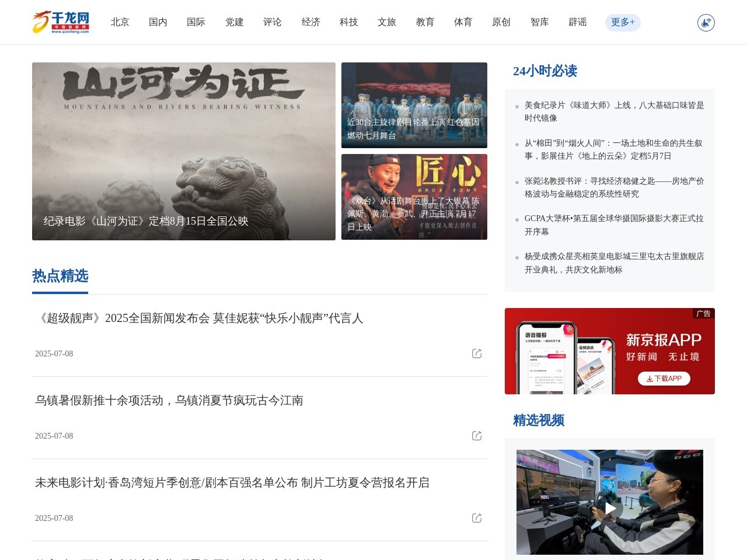
Task: Select the 北京 navigation item
Action: click(x=120, y=22)
